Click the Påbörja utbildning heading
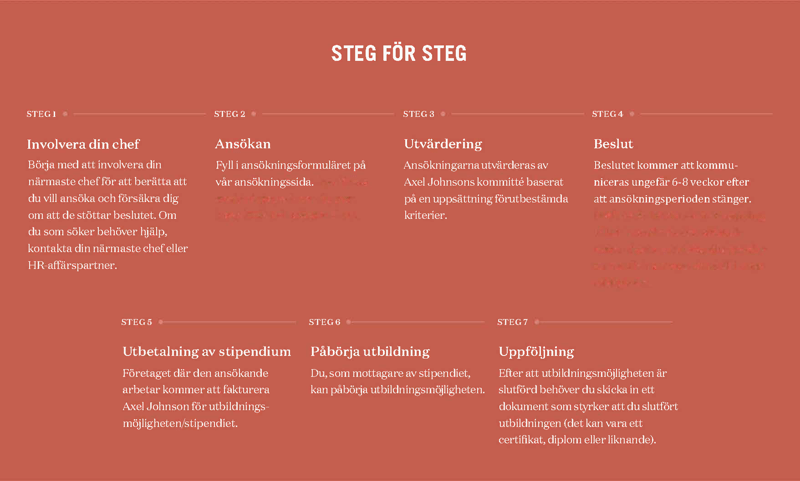The height and width of the screenshot is (481, 800). tap(370, 352)
